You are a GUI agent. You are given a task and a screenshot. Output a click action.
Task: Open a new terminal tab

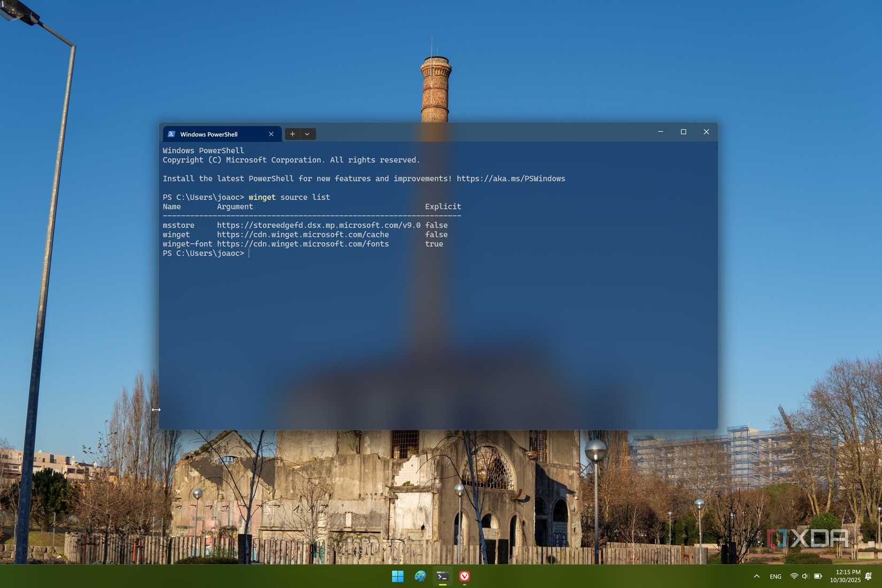coord(292,134)
